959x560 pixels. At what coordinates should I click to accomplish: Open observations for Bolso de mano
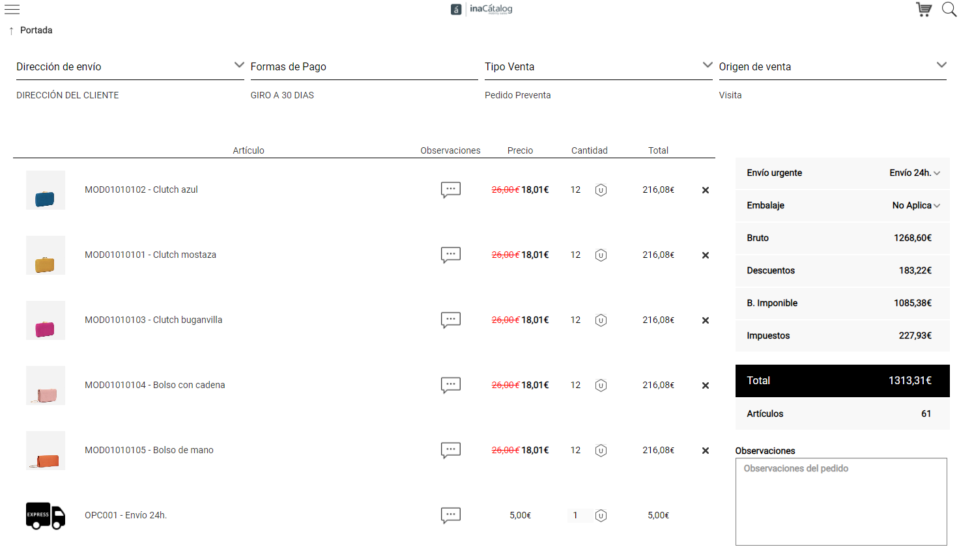(x=451, y=450)
